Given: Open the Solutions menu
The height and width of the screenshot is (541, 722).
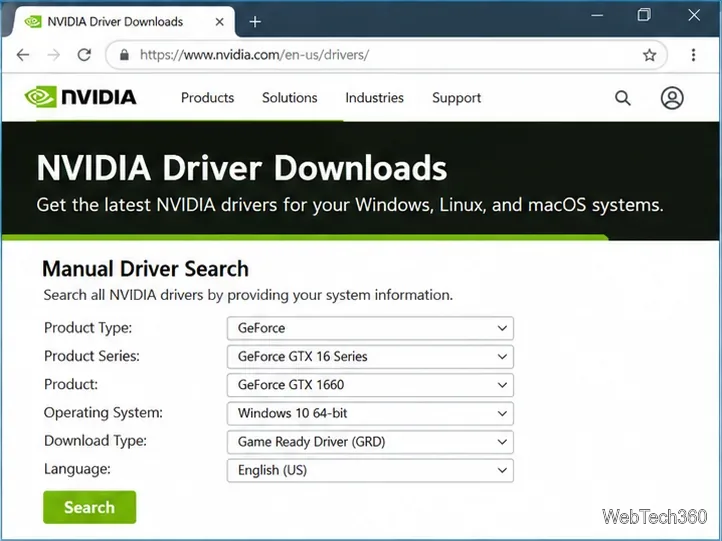Looking at the screenshot, I should 290,98.
